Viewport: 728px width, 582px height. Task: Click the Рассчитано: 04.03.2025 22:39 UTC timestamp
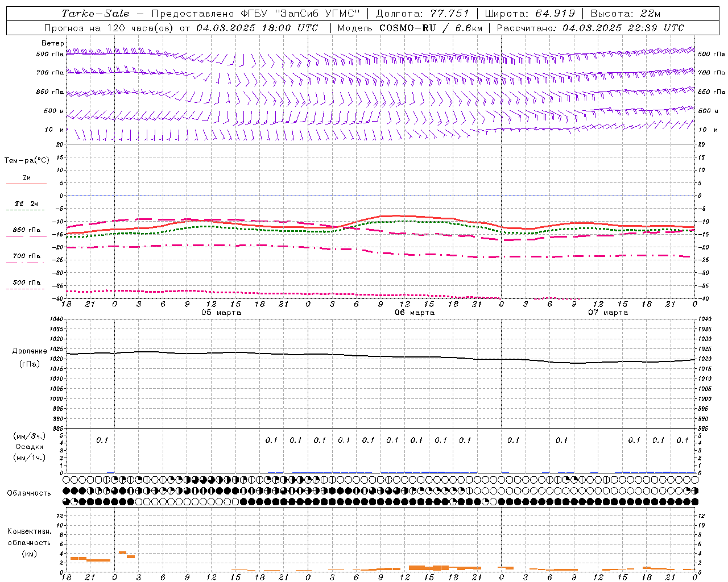pos(590,28)
